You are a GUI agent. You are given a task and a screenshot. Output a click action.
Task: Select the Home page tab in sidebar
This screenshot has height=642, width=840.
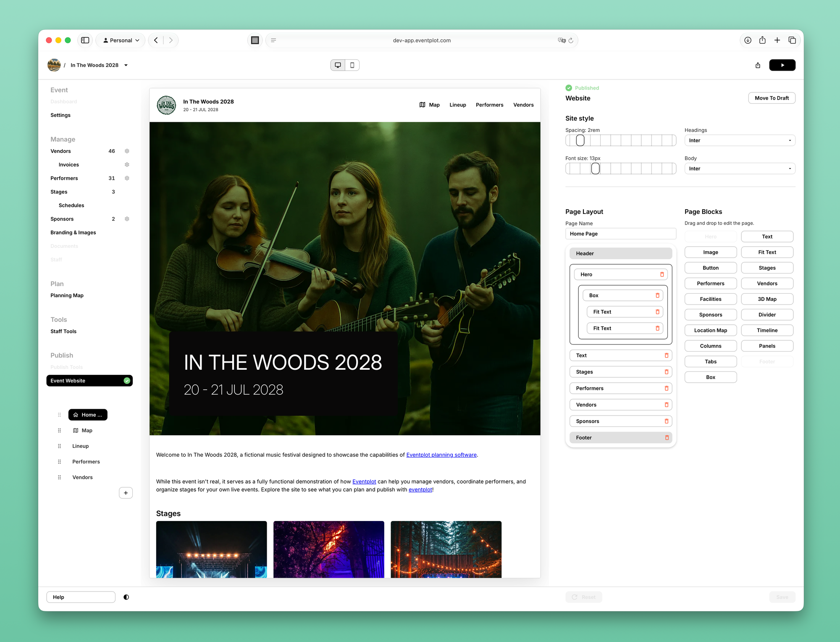pyautogui.click(x=88, y=415)
